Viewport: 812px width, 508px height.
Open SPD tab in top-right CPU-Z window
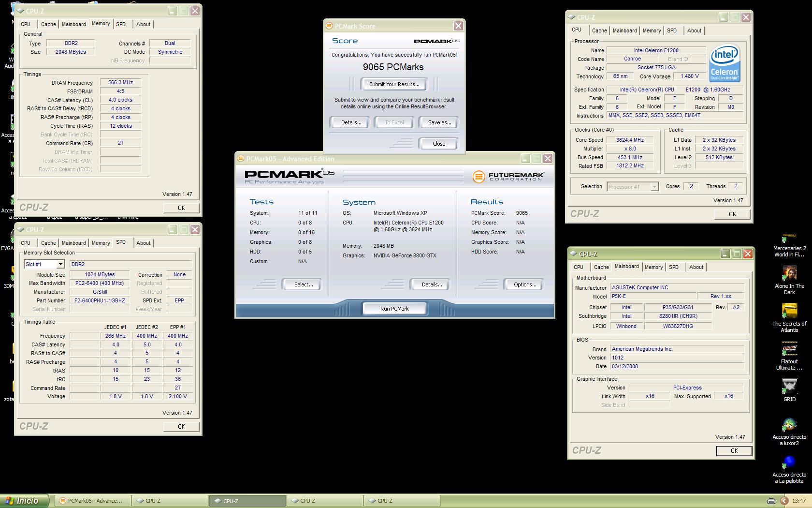pos(672,30)
